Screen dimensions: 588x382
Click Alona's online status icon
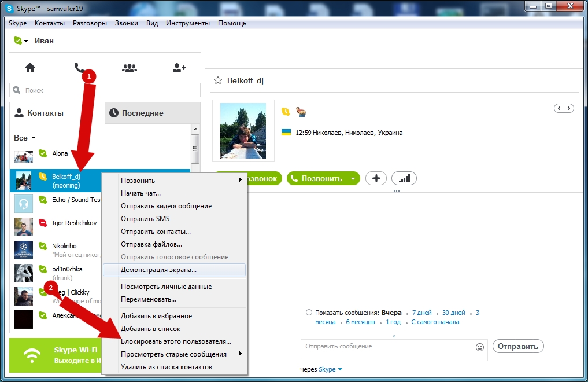(x=43, y=153)
